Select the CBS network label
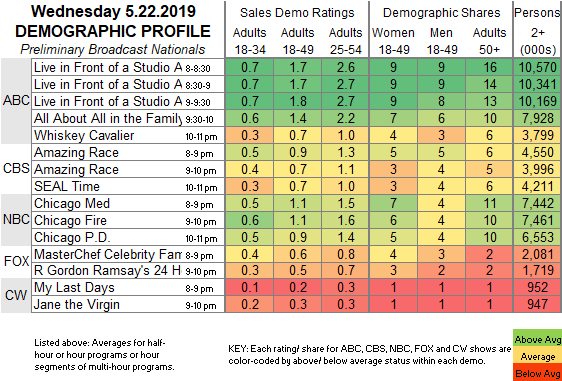The width and height of the screenshot is (562, 381). 16,168
